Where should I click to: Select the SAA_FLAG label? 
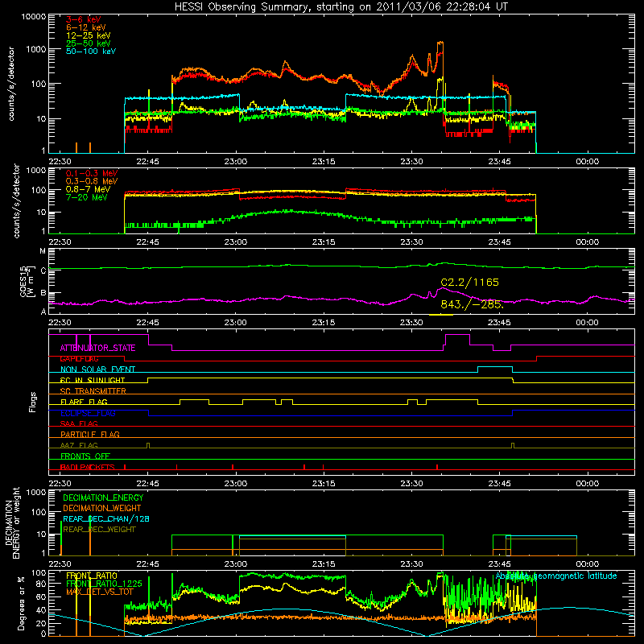(79, 423)
